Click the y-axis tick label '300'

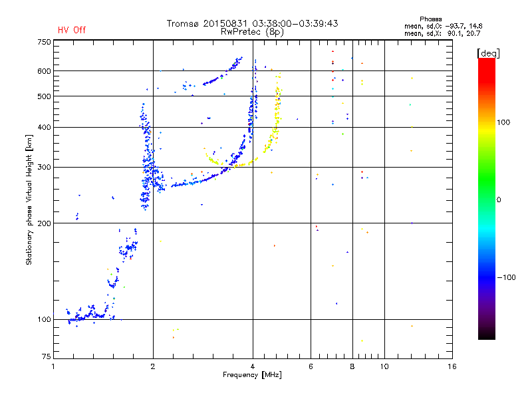pyautogui.click(x=44, y=168)
